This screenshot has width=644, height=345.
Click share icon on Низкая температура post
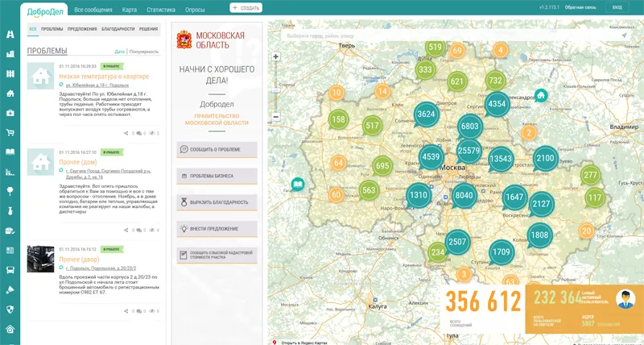(126, 133)
